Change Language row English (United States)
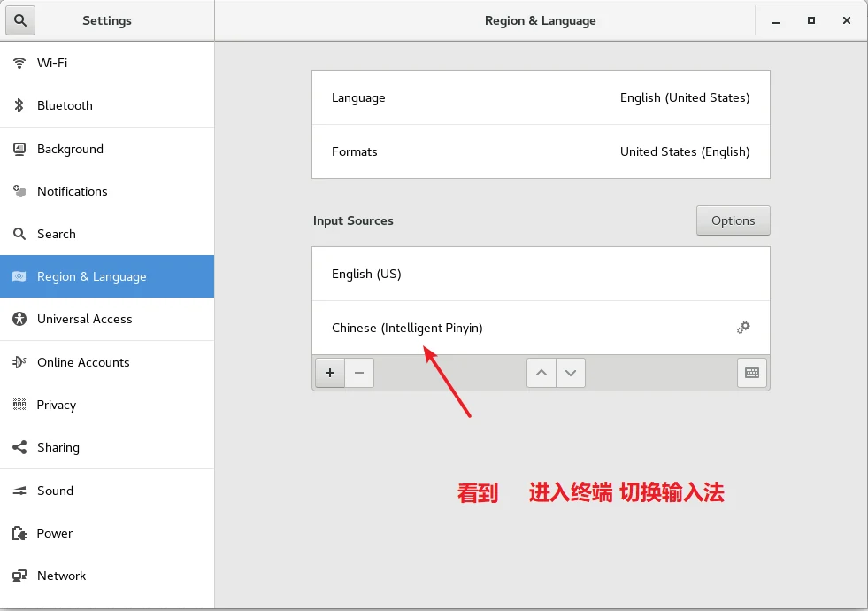Screen dimensions: 868x611 click(x=541, y=97)
